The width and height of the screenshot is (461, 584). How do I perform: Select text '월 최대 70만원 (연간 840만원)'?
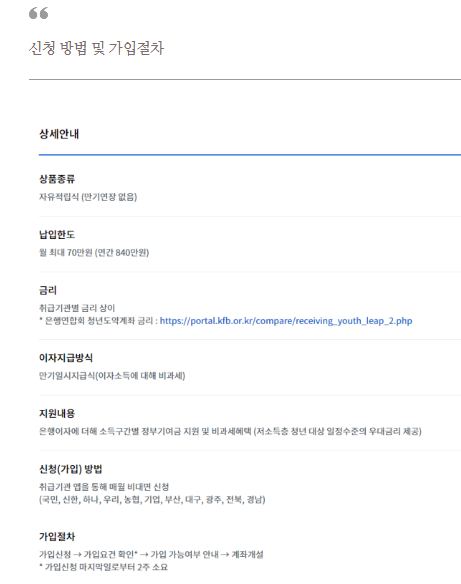tap(94, 253)
